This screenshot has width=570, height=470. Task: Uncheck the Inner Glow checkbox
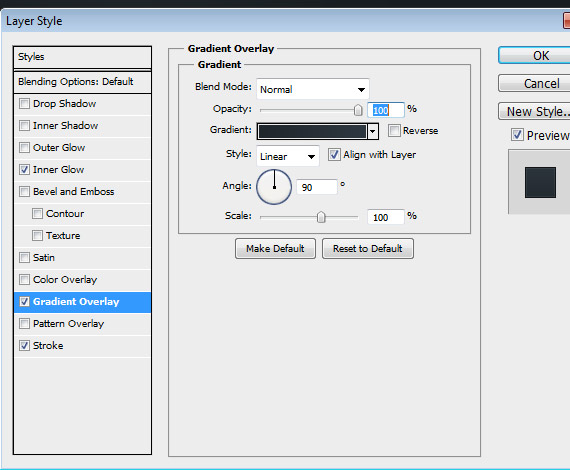(24, 169)
